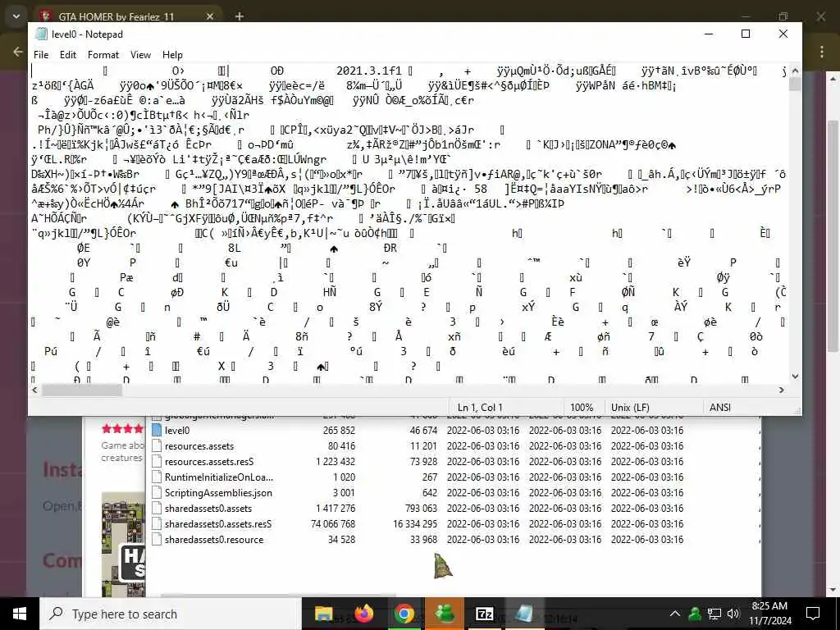The height and width of the screenshot is (630, 840).
Task: Select ScriptingAssemblies.json file
Action: pyautogui.click(x=218, y=492)
